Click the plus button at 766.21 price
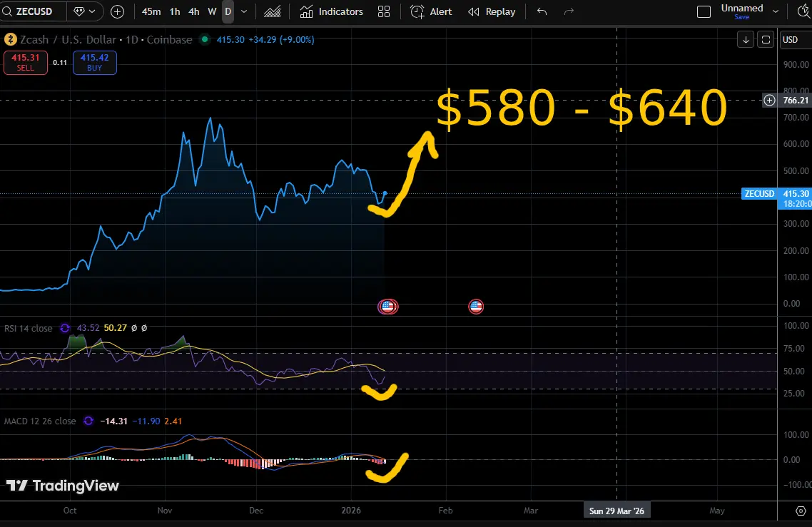Screen dimensions: 812x527 [769, 101]
